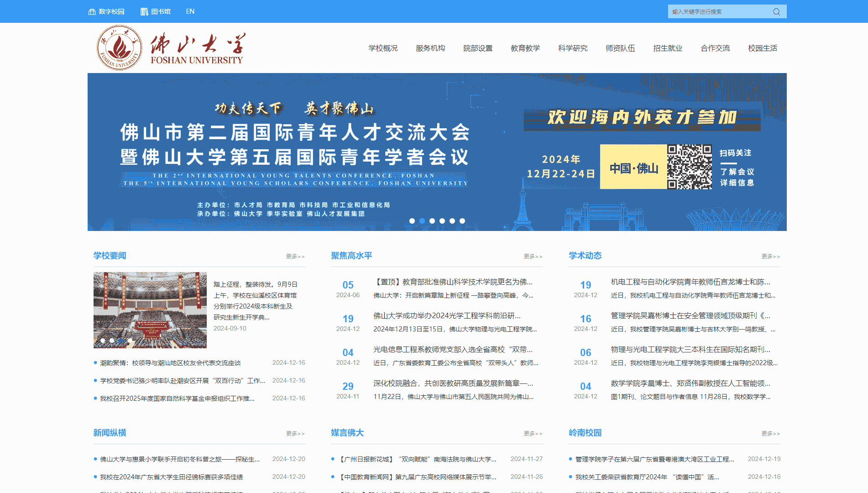Open news 潮韵聚情：校领导与潮汕地区校友会代表交流座谈
Image resolution: width=868 pixels, height=493 pixels.
tap(170, 363)
